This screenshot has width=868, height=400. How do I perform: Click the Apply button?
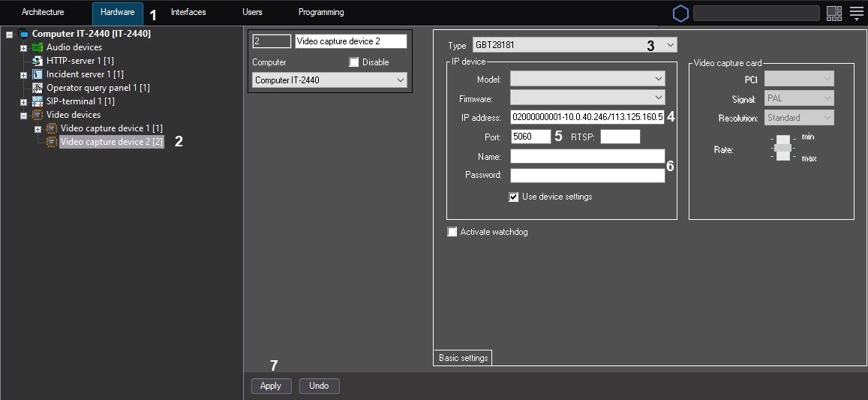pyautogui.click(x=271, y=386)
